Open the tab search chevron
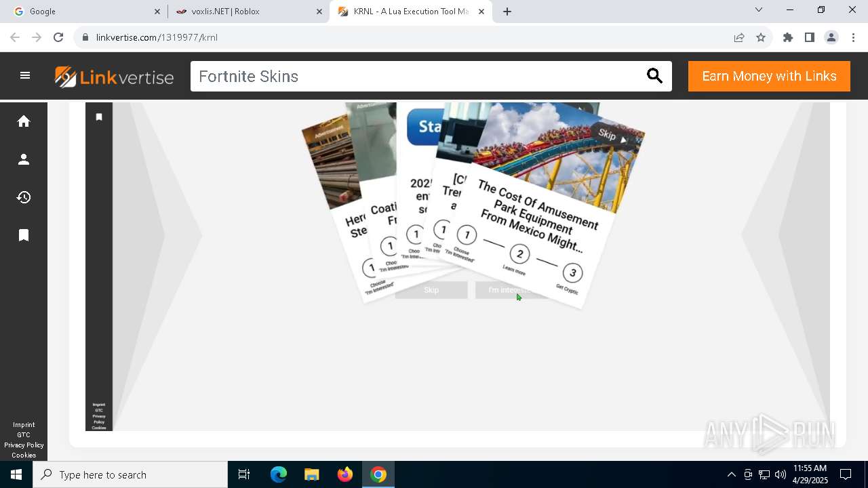 click(759, 10)
